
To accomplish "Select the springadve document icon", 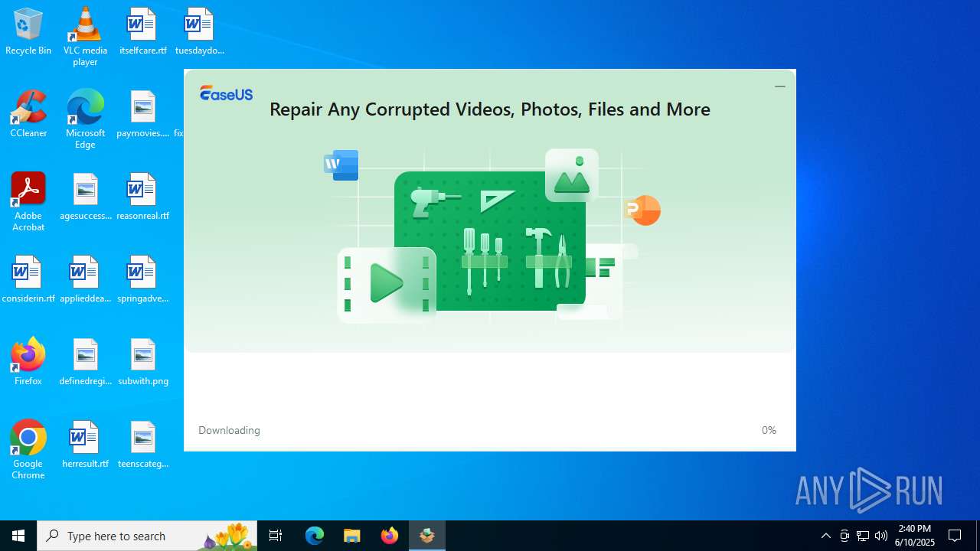I will tap(142, 280).
